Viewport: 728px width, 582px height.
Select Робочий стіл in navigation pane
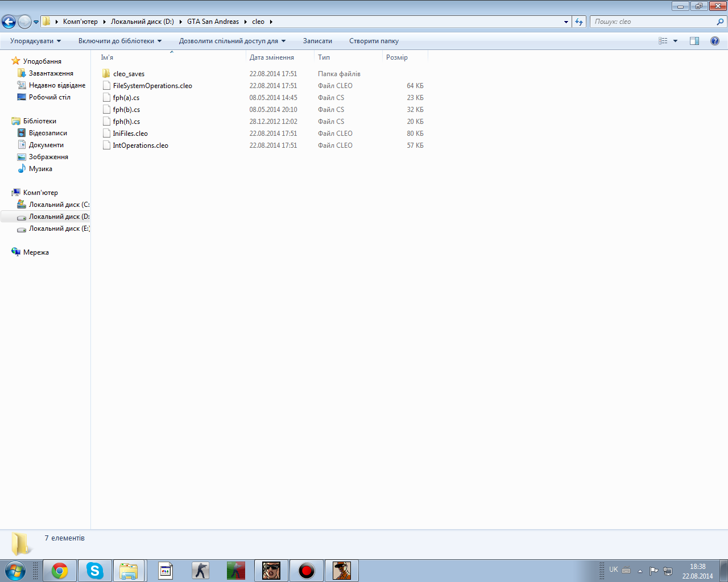pyautogui.click(x=50, y=97)
